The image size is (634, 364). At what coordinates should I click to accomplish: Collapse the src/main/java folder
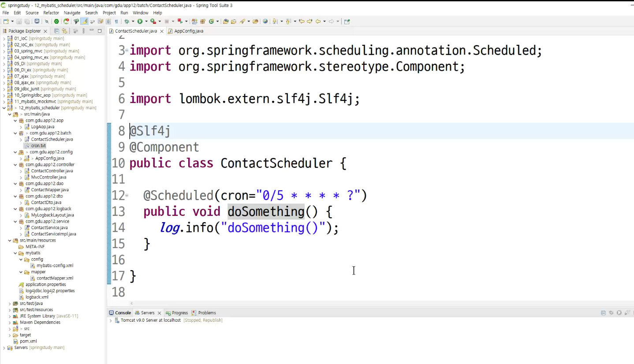tap(10, 114)
